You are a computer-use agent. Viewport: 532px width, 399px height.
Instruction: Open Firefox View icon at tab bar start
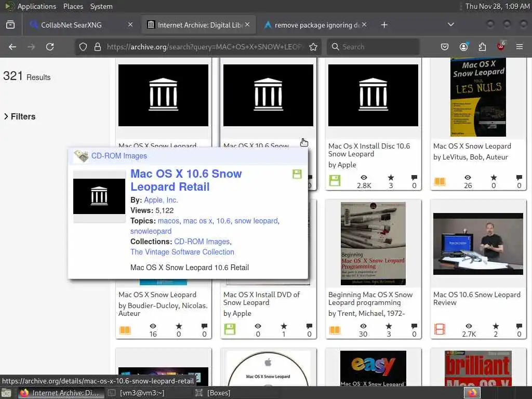tap(10, 24)
